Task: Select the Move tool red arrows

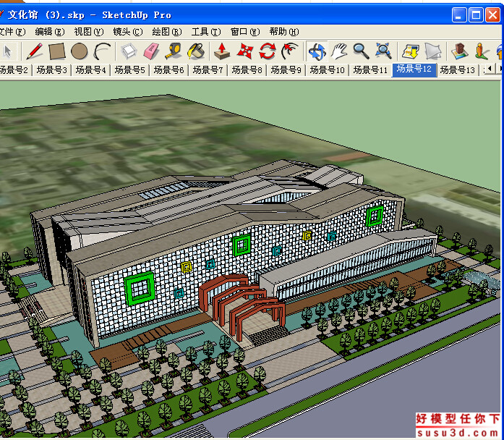Action: pos(245,51)
